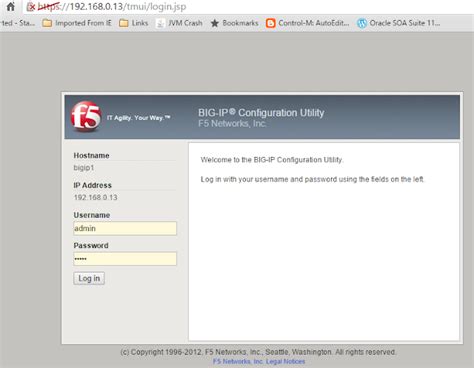Click into the Password field

125,259
